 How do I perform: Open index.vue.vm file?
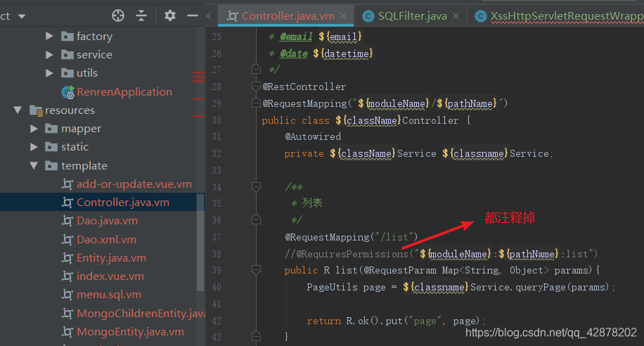(110, 276)
